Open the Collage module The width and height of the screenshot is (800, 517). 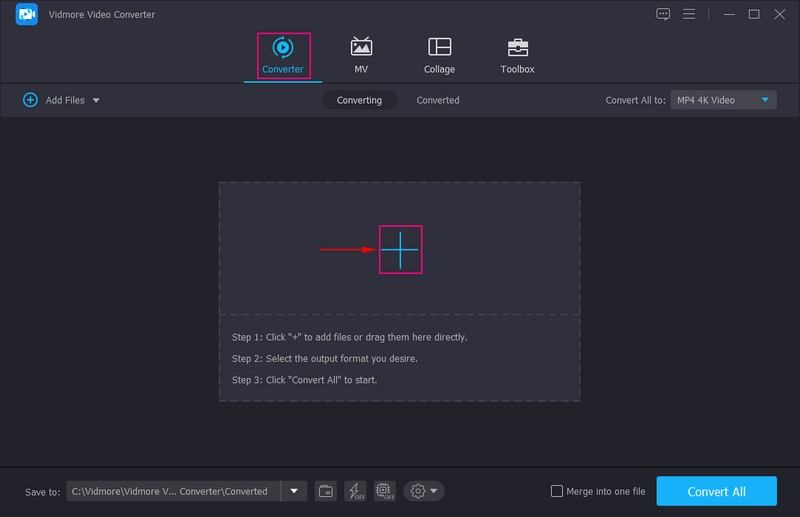[439, 55]
